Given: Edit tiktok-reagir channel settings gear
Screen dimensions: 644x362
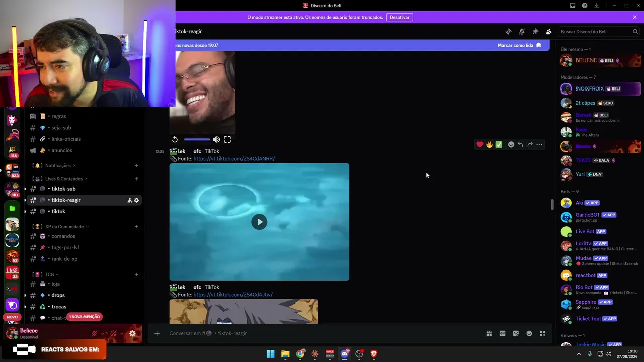Looking at the screenshot, I should coord(136,200).
